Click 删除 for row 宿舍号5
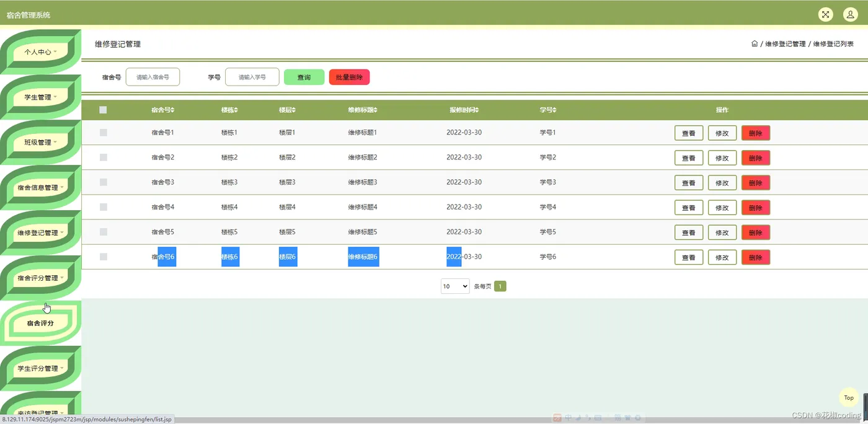 coord(756,232)
